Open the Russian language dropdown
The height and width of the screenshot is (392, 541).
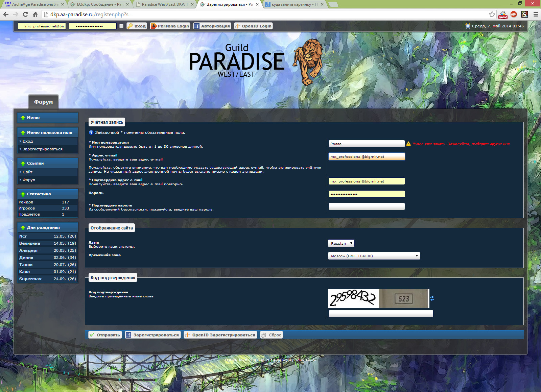(x=341, y=243)
